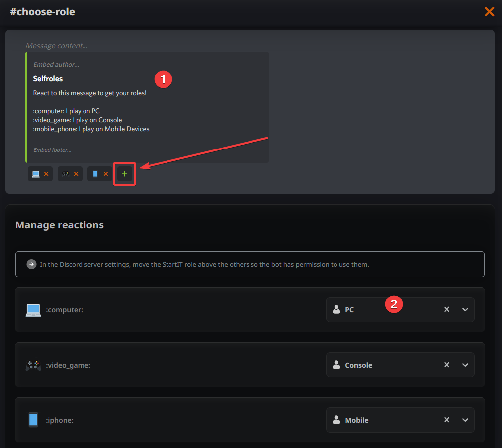Click the Message content input field
Viewport: 502px width, 448px height.
click(57, 46)
